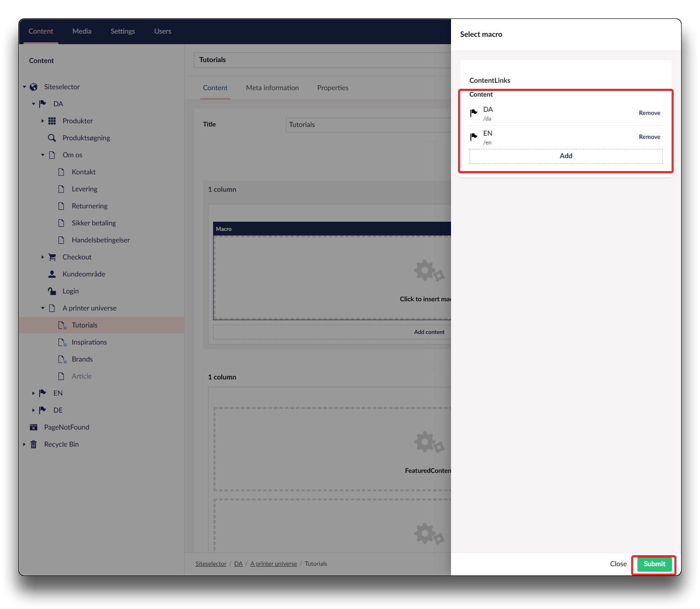700x609 pixels.
Task: Select the Inspirations tree item
Action: point(89,342)
